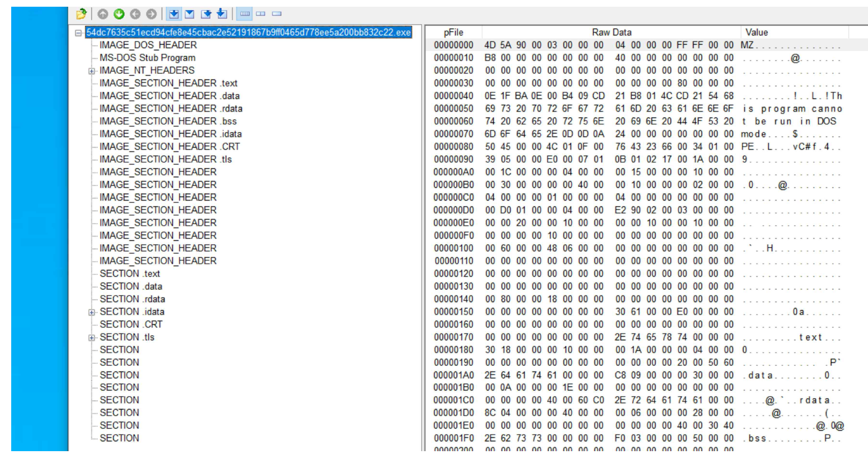The width and height of the screenshot is (868, 459).
Task: Click the Open file folder icon
Action: click(81, 14)
